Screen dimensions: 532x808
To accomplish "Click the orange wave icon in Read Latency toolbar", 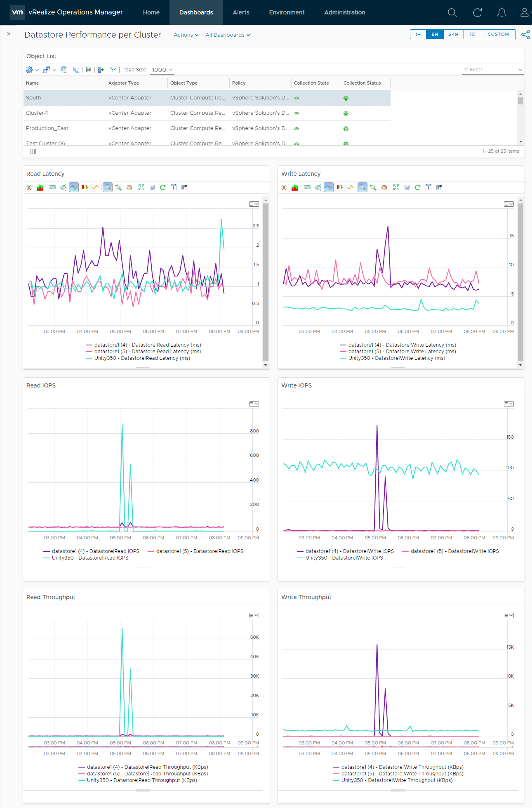I will [x=95, y=187].
